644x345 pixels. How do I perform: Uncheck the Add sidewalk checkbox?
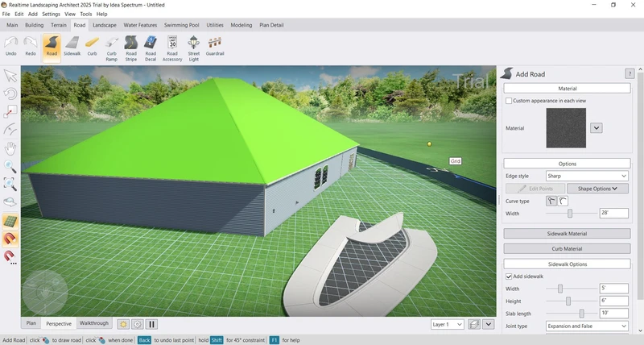pos(509,276)
